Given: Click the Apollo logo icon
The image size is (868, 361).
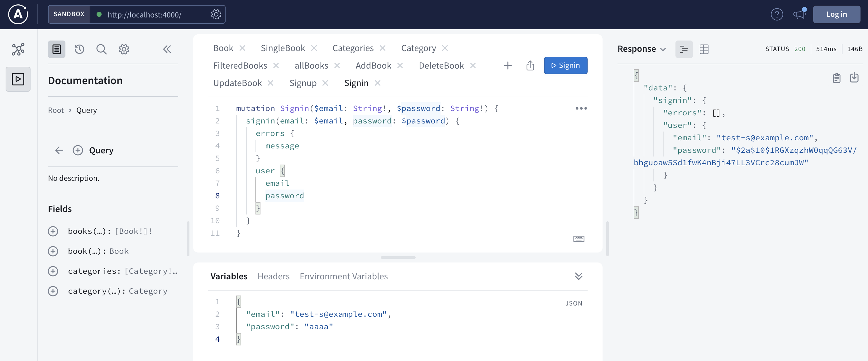Looking at the screenshot, I should click(18, 14).
